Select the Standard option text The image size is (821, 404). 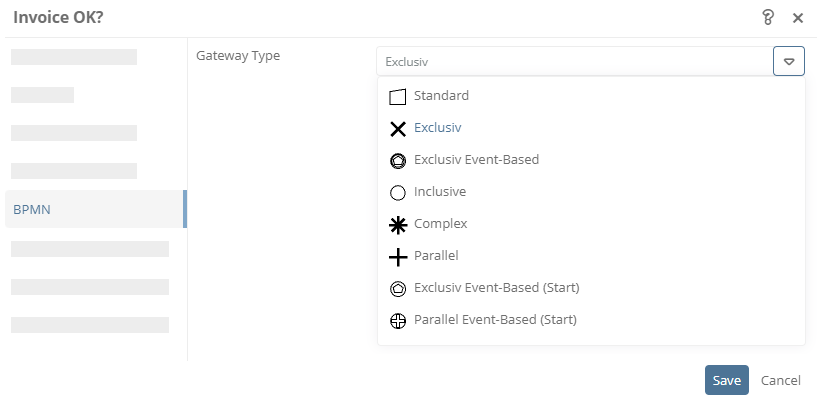tap(441, 96)
